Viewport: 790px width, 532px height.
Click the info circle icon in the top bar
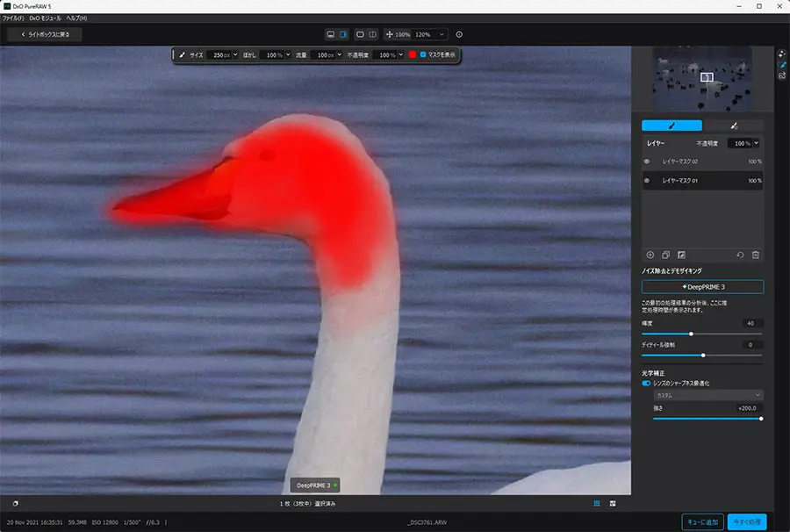coord(459,34)
